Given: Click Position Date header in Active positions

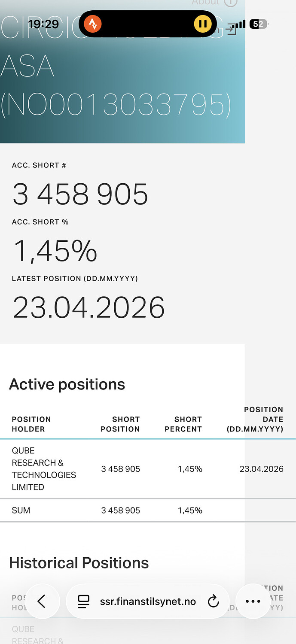Looking at the screenshot, I should click(255, 419).
